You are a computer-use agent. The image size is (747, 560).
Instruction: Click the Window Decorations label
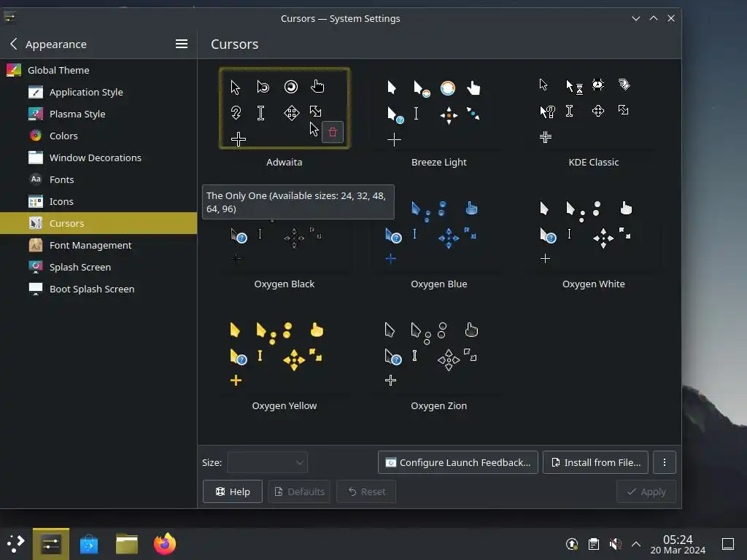click(96, 157)
